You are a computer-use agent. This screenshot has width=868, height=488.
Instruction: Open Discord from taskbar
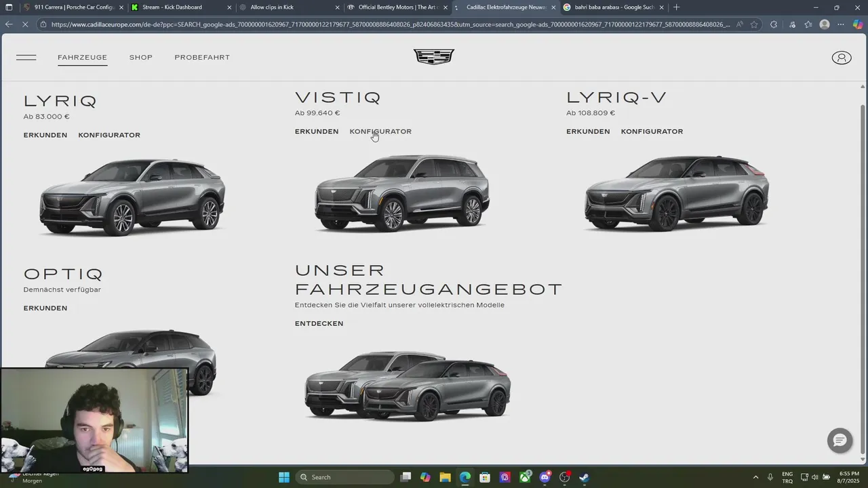(545, 477)
